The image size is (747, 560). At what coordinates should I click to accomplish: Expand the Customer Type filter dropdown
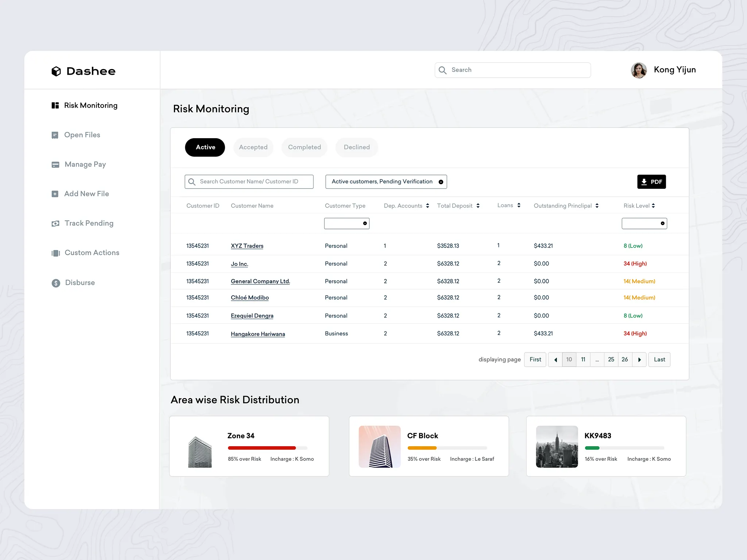click(347, 223)
